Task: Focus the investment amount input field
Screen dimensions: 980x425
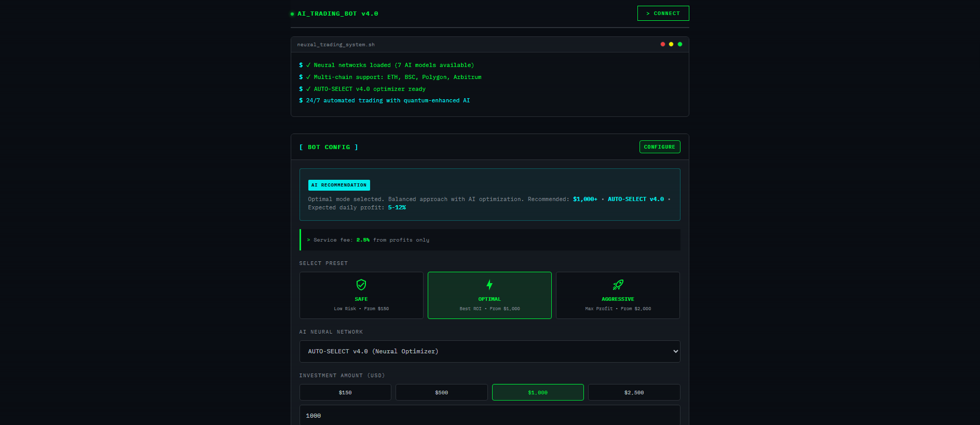Action: click(x=489, y=415)
